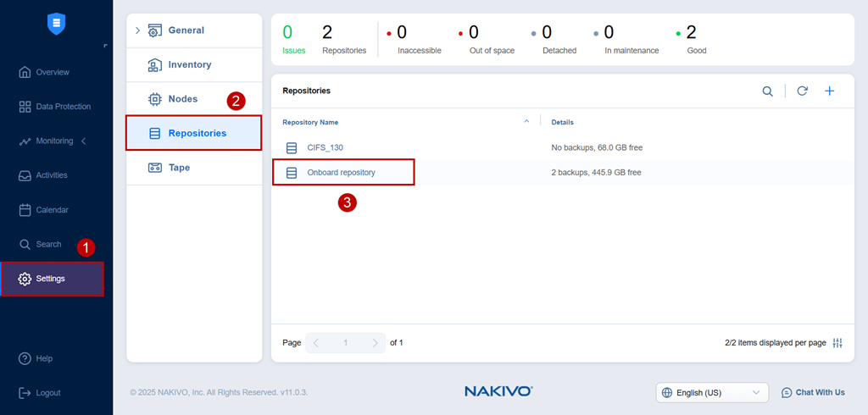The width and height of the screenshot is (868, 415).
Task: Collapse the Monitoring chevron arrow
Action: click(84, 141)
